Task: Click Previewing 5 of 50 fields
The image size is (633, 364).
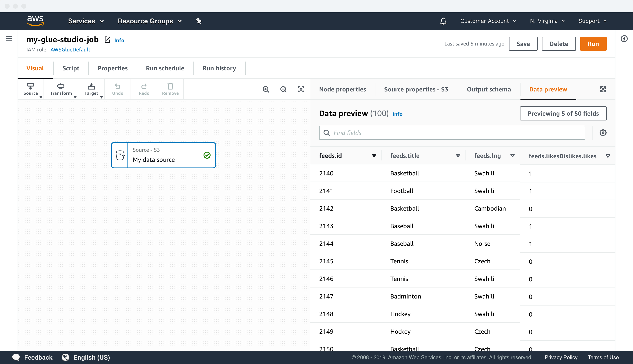Action: coord(563,113)
